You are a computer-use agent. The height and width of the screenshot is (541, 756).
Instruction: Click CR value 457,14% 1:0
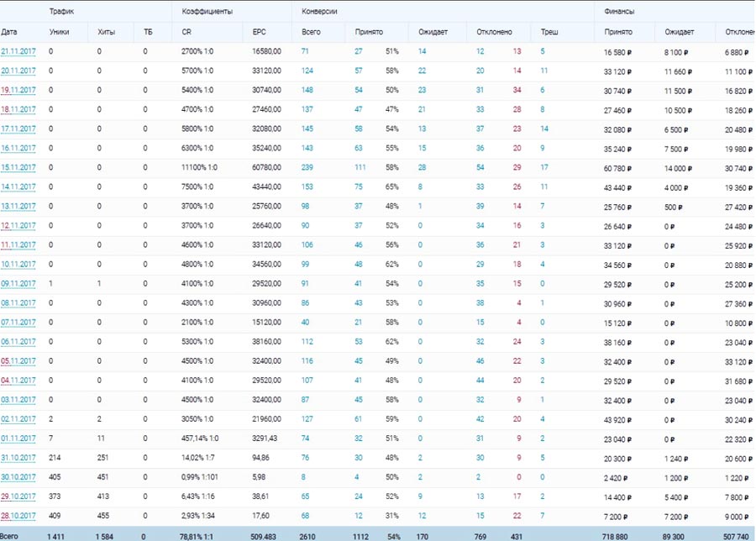click(x=200, y=439)
